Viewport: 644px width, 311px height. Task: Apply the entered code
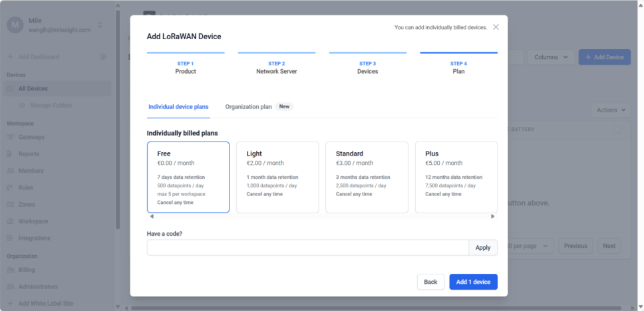point(483,247)
